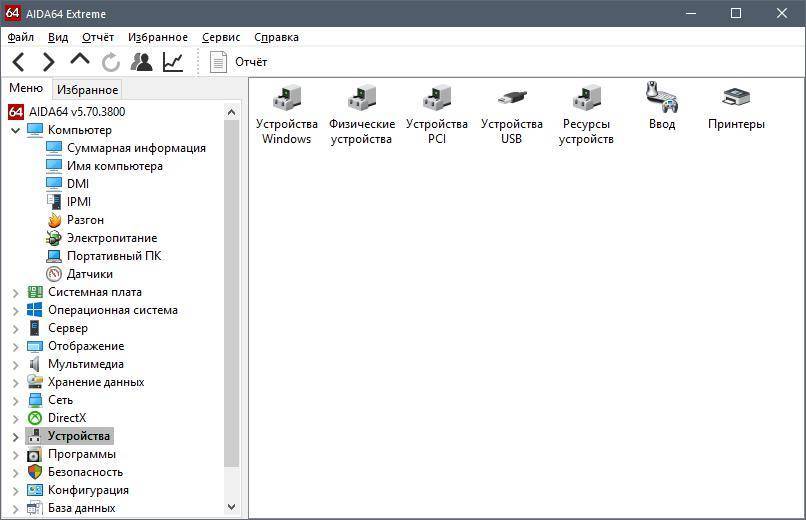Expand the Хранение данных tree node
The image size is (806, 520).
pos(16,382)
